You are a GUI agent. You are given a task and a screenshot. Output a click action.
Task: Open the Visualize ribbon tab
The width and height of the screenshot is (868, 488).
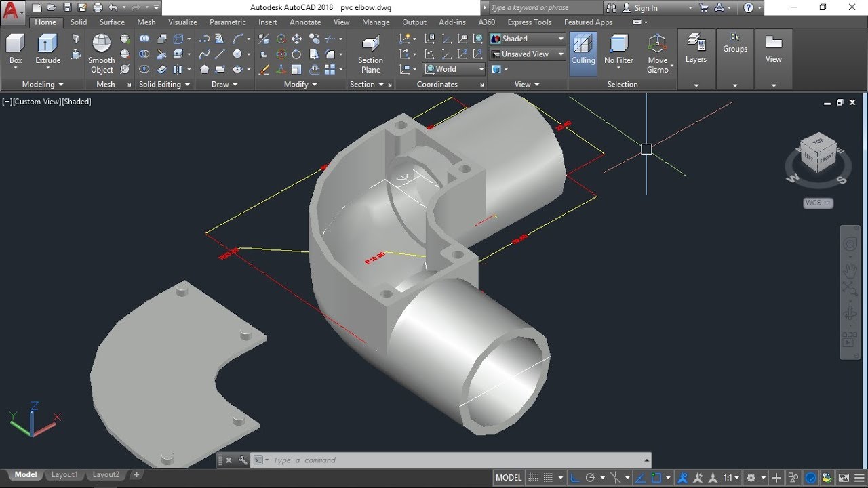pyautogui.click(x=182, y=22)
